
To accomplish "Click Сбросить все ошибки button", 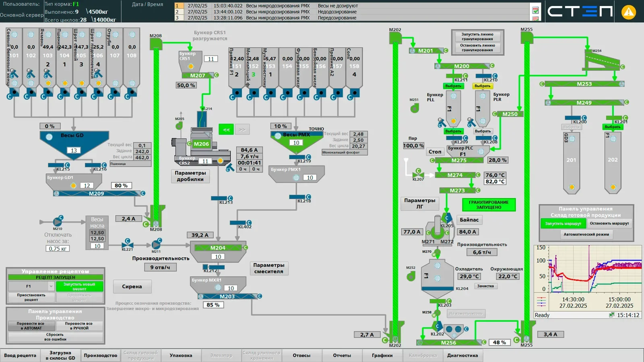I will point(55,337).
